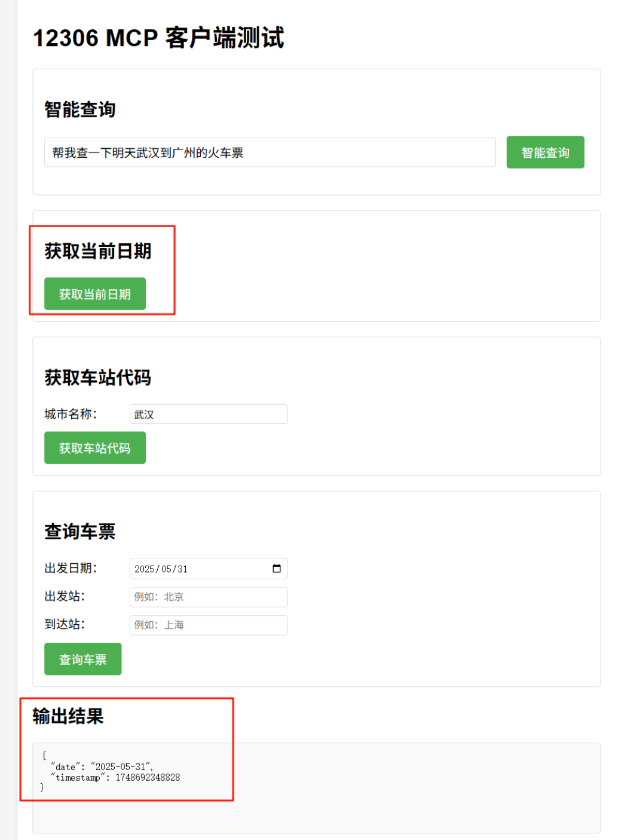The width and height of the screenshot is (640, 840).
Task: Click the green 查询车票 button
Action: tap(83, 659)
